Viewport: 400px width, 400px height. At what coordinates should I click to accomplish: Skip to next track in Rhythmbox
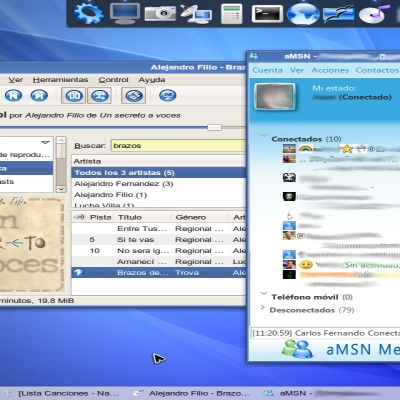[39, 96]
